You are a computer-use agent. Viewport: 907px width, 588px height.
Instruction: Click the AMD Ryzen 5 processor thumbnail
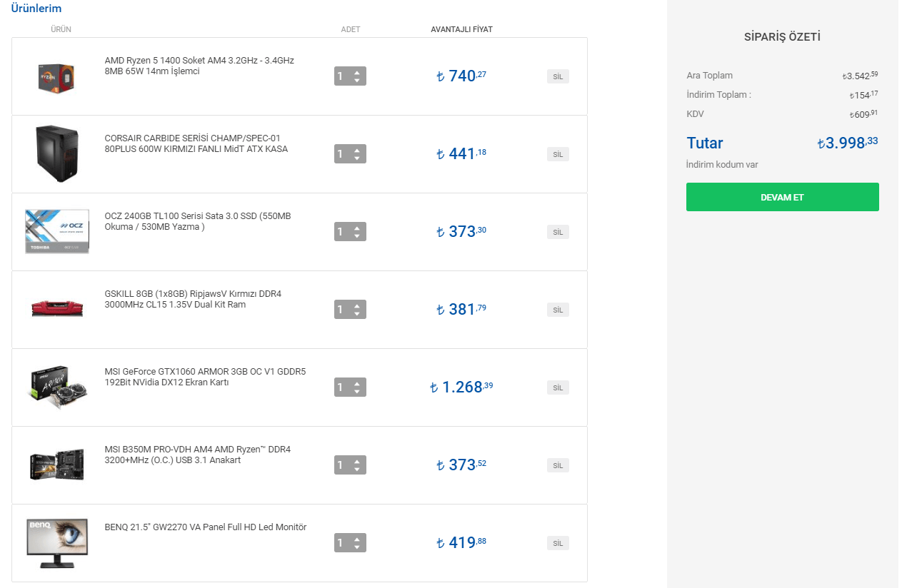[x=57, y=76]
